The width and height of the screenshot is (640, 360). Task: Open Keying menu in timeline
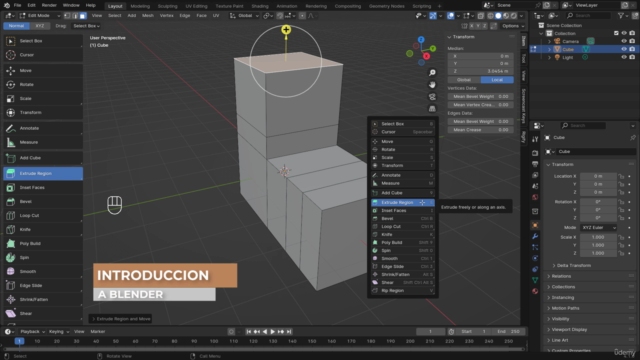coord(59,331)
